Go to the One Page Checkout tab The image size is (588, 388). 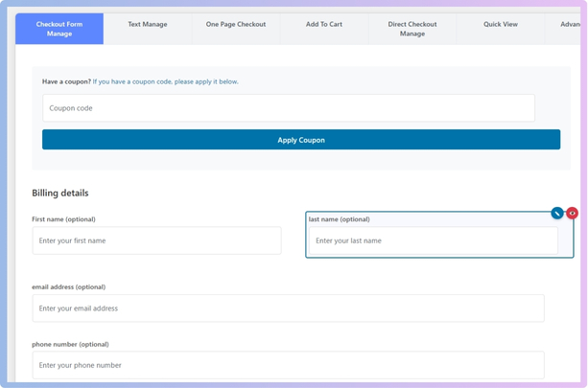236,29
